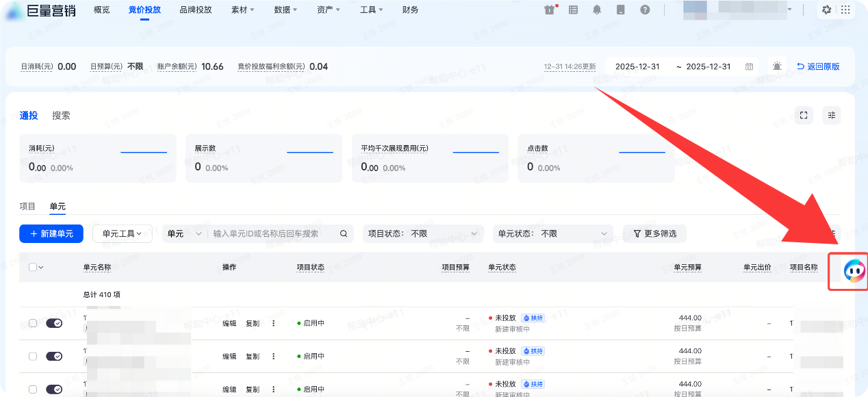Open the metric settings sliders icon
The width and height of the screenshot is (868, 397).
pyautogui.click(x=832, y=115)
